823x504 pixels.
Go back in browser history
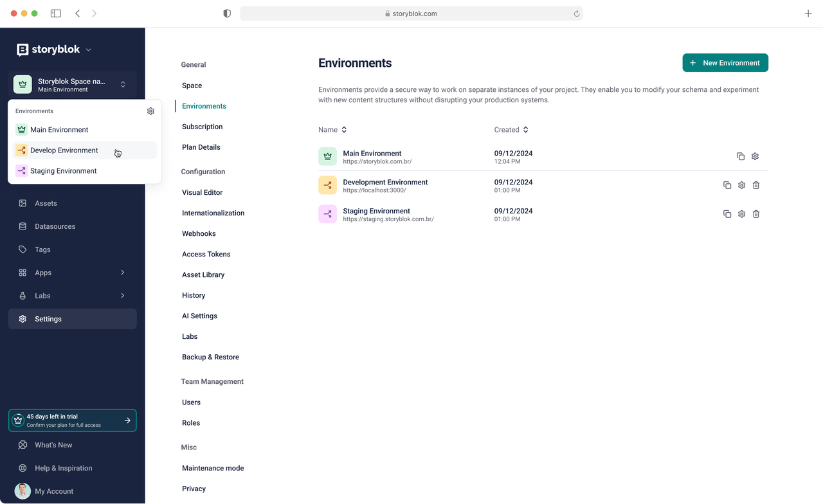78,14
